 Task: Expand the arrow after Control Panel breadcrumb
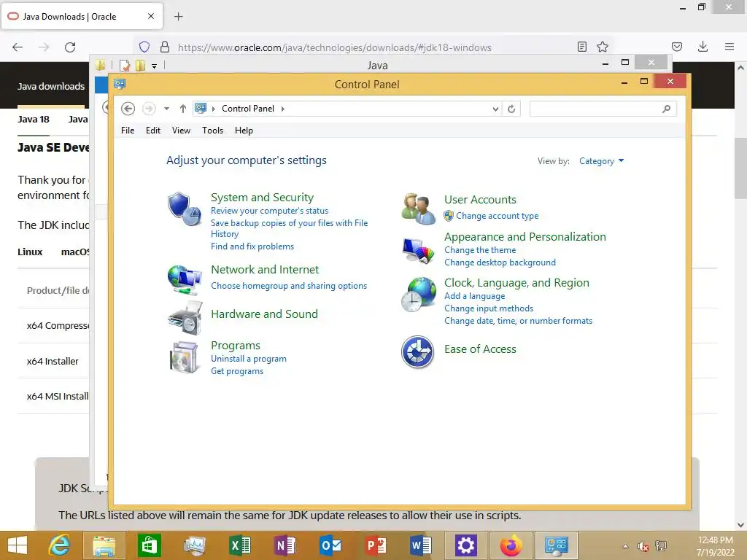point(282,109)
